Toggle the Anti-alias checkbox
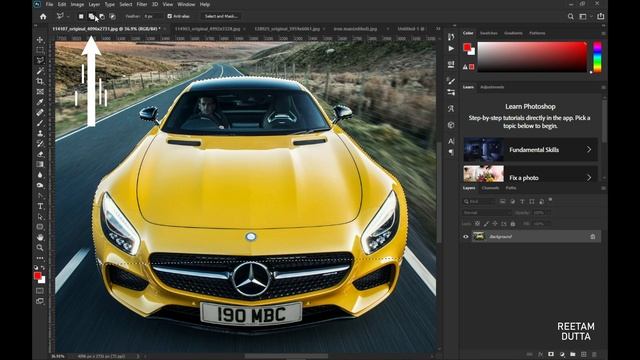The height and width of the screenshot is (360, 640). pyautogui.click(x=170, y=16)
